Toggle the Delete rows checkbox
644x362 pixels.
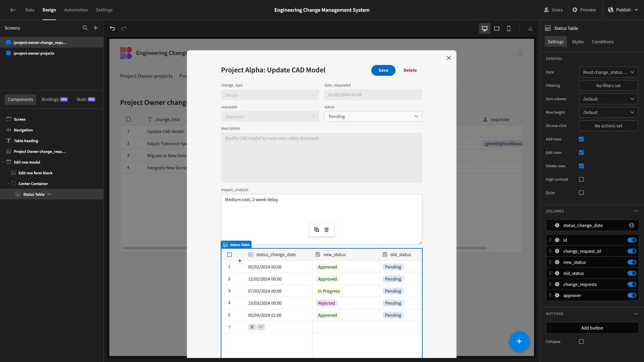[x=581, y=166]
